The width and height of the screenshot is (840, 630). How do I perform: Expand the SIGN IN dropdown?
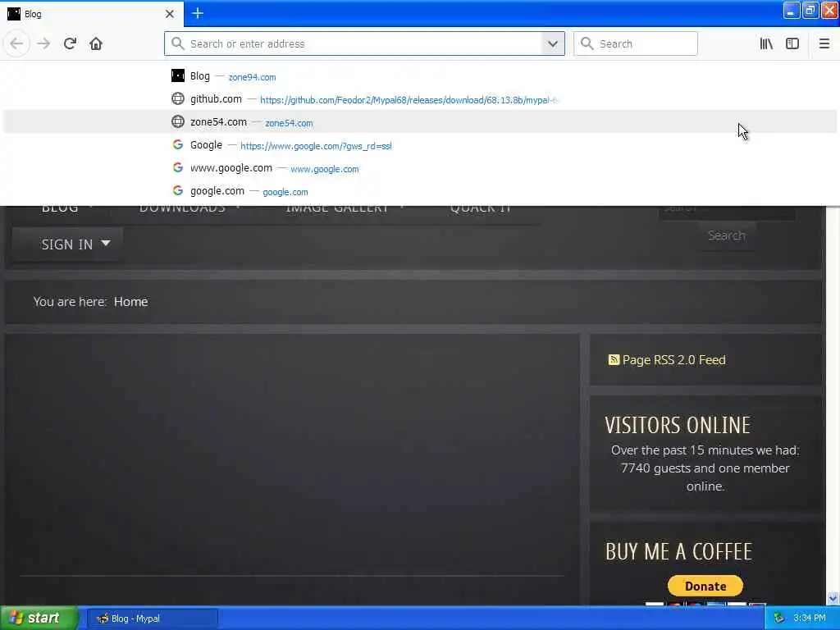click(x=68, y=244)
